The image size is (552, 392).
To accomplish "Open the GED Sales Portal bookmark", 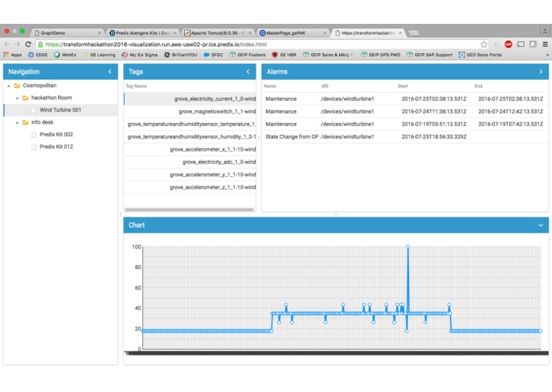I will (x=481, y=55).
